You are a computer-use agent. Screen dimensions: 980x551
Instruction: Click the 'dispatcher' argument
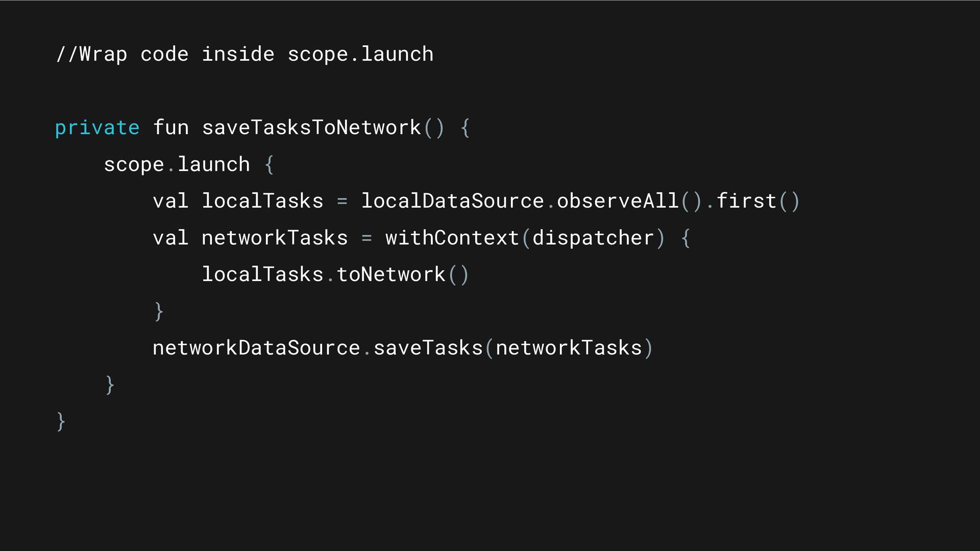pyautogui.click(x=593, y=238)
